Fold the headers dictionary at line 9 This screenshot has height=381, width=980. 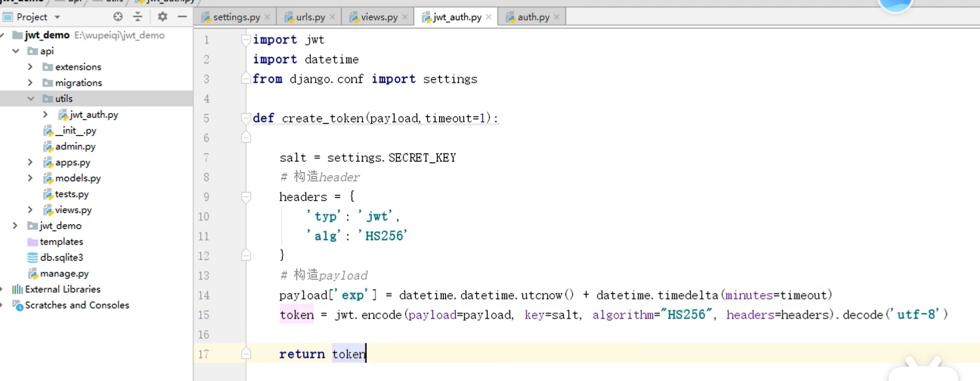pos(246,196)
